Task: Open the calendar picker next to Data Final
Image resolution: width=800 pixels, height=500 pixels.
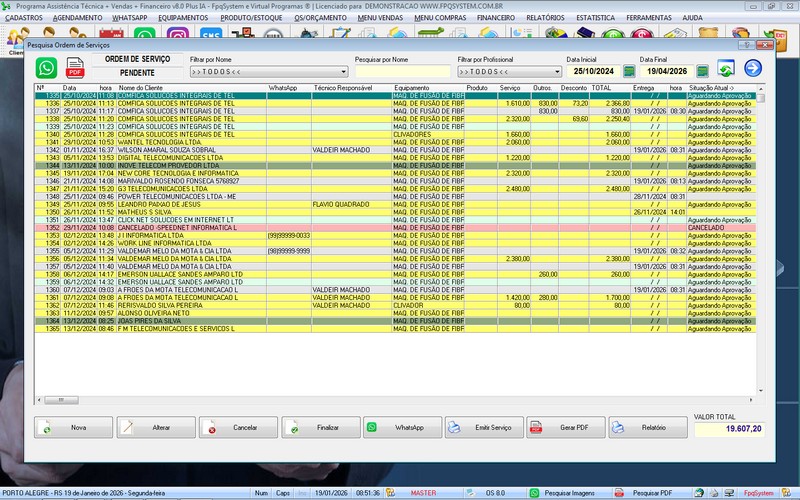Action: coord(703,71)
